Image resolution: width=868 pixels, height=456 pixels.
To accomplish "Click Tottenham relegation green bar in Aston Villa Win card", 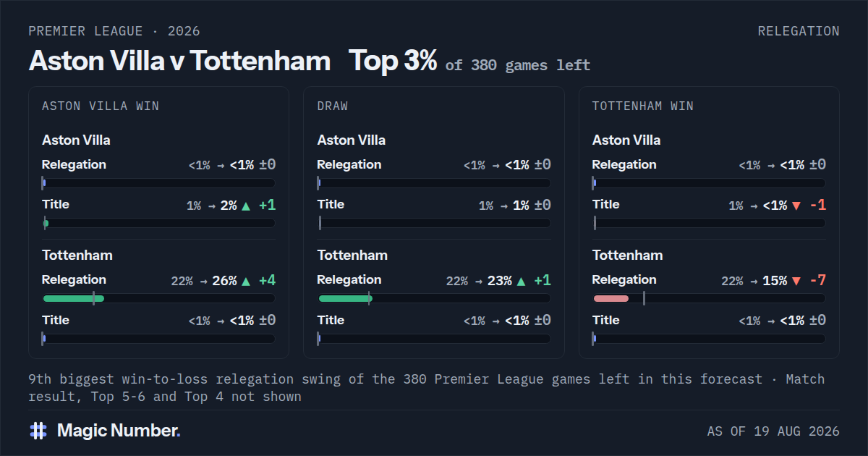I will (x=74, y=298).
